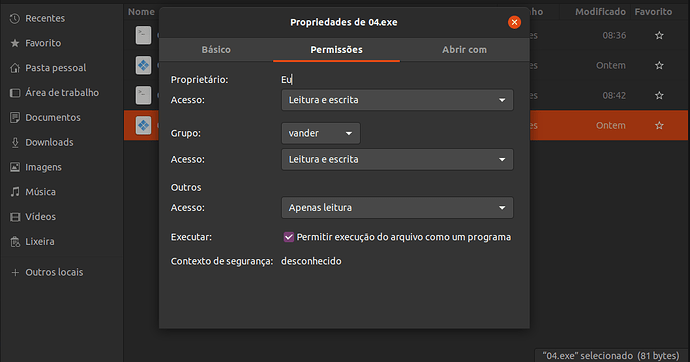Toggle Permitir execução do arquivo checkbox

[289, 237]
